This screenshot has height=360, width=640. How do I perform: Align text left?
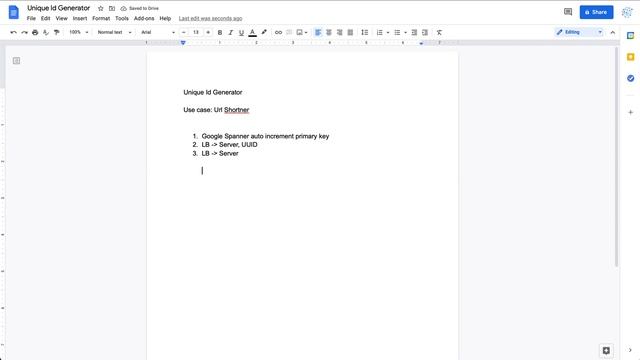(x=318, y=32)
